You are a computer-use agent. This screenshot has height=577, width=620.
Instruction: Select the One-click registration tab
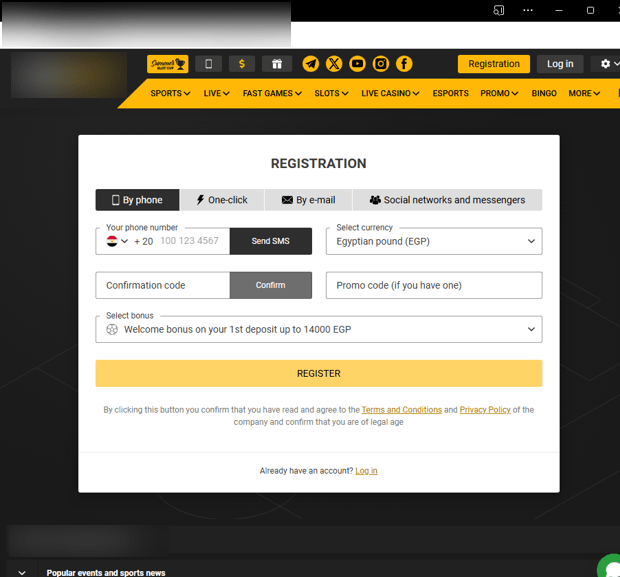(x=222, y=200)
